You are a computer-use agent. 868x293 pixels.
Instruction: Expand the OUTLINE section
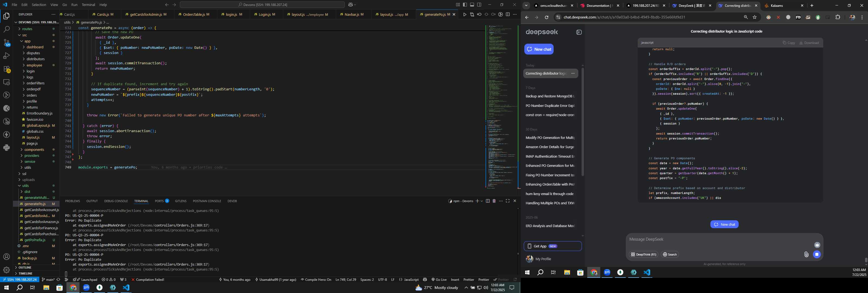[25, 268]
